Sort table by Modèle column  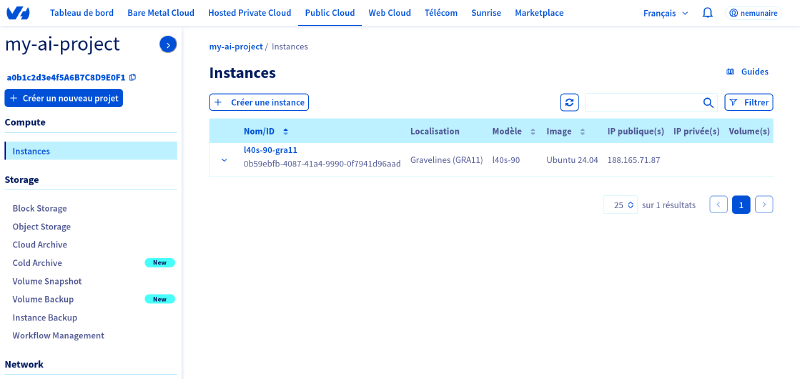tap(514, 131)
